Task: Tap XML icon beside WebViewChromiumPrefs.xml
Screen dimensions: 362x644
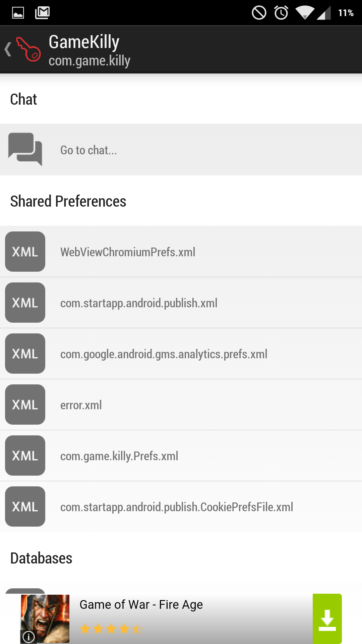Action: (x=25, y=252)
